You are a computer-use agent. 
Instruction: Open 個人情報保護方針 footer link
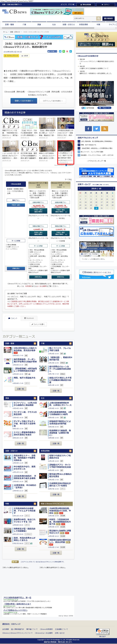pos(18,629)
